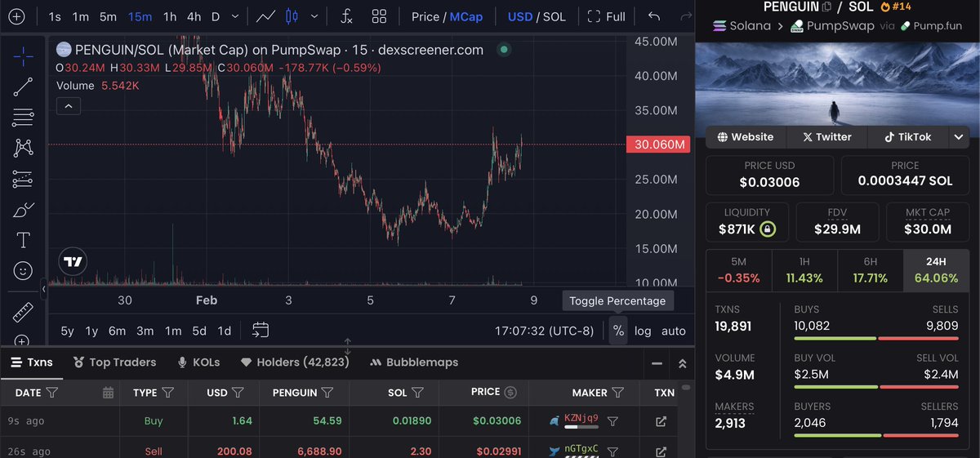
Task: Open the token TikTok link
Action: point(908,137)
